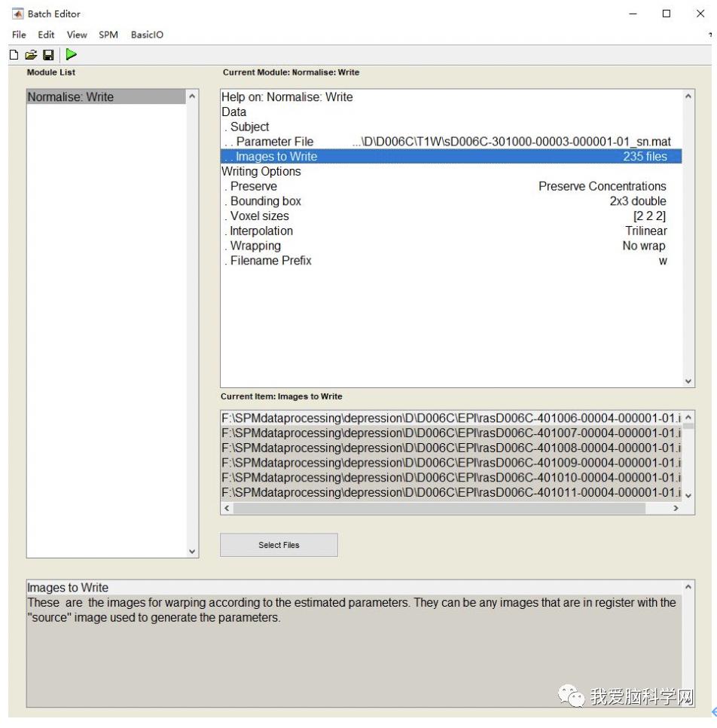Maximize the Batch Editor window
The width and height of the screenshot is (717, 728).
[667, 14]
